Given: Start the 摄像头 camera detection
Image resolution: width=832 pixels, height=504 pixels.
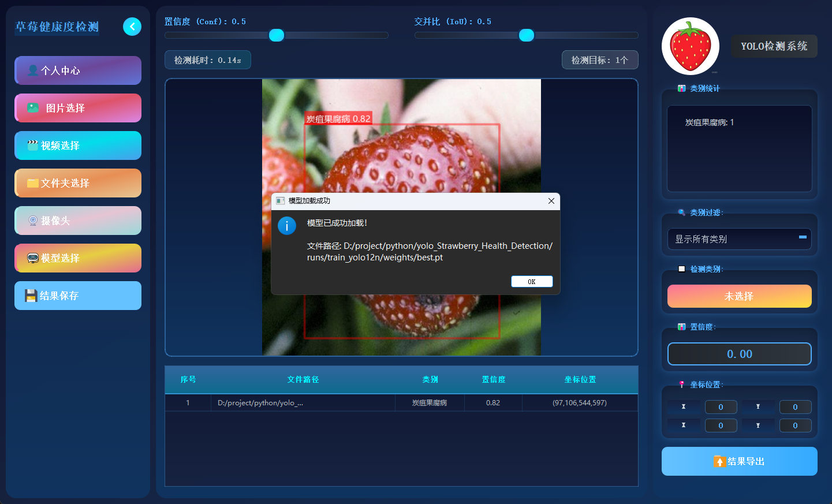Looking at the screenshot, I should pos(78,221).
